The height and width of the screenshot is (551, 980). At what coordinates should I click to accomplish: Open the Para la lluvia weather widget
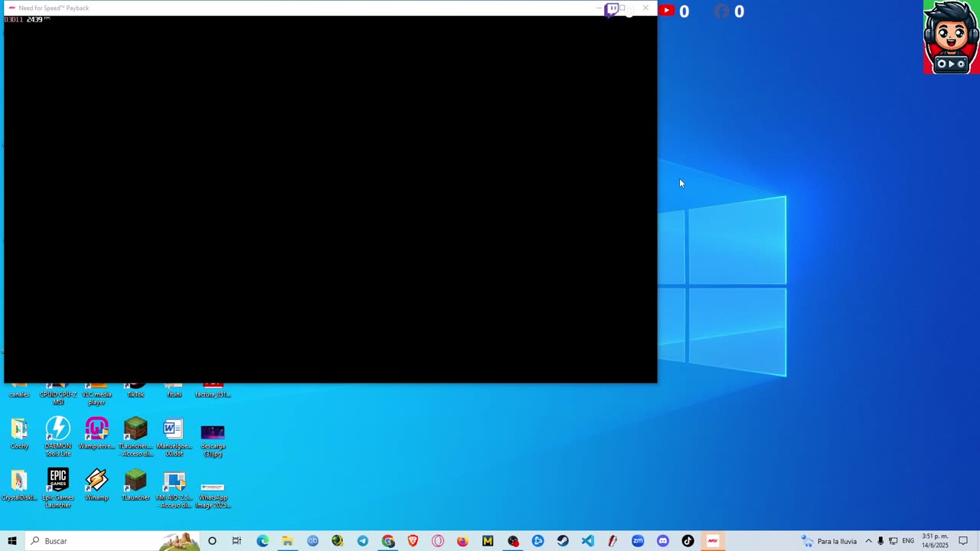[x=829, y=541]
